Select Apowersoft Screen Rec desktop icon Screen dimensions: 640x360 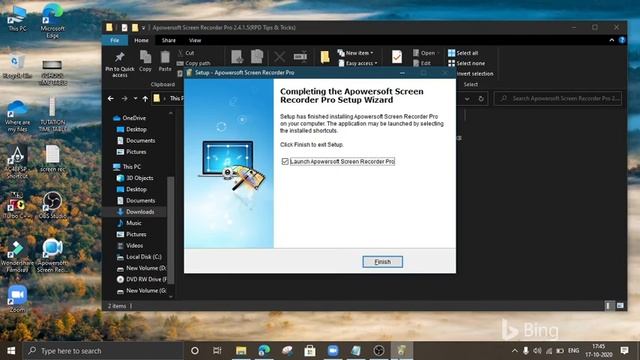pyautogui.click(x=53, y=256)
